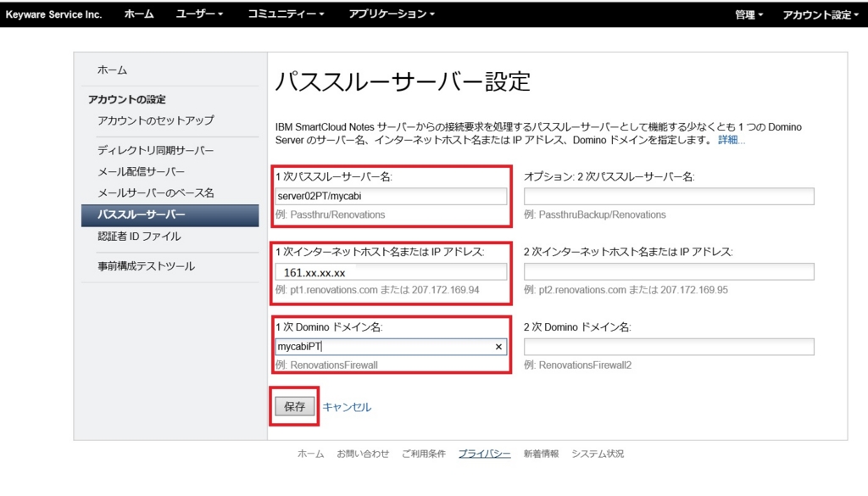This screenshot has width=868, height=496.
Task: Open アカウントのセットアップ in sidebar
Action: (156, 120)
